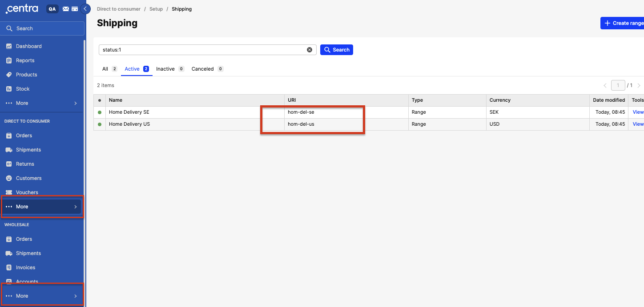Expand More under Direct to Consumer

tap(42, 207)
